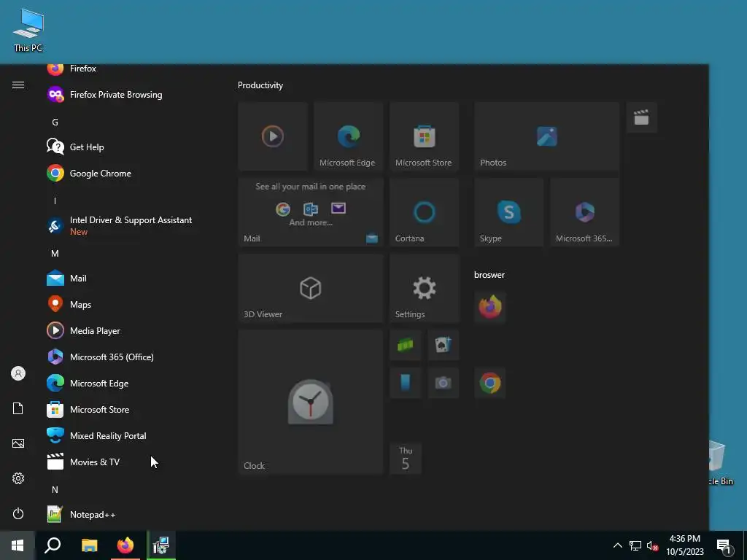Viewport: 747px width, 560px height.
Task: Open the user account icon in Start rail
Action: [x=18, y=374]
